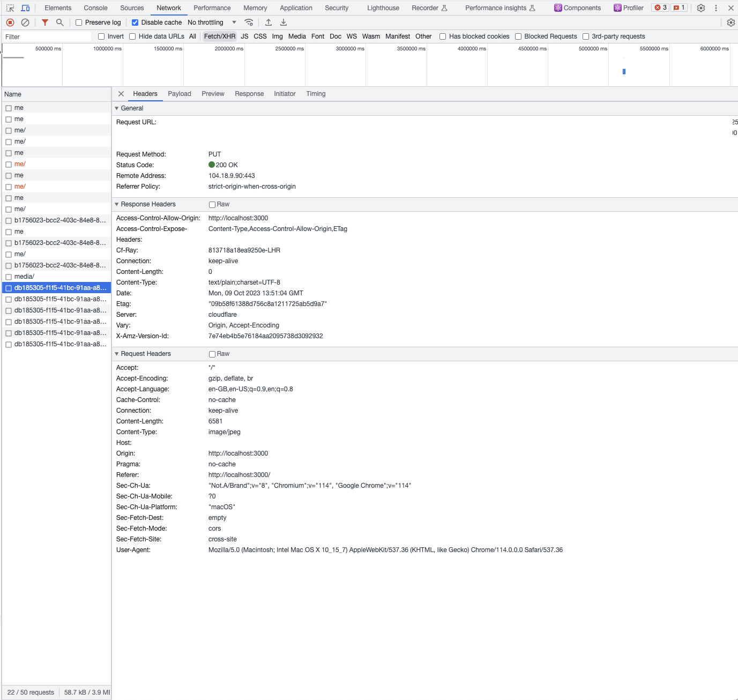
Task: Open DevTools settings gear
Action: point(701,8)
